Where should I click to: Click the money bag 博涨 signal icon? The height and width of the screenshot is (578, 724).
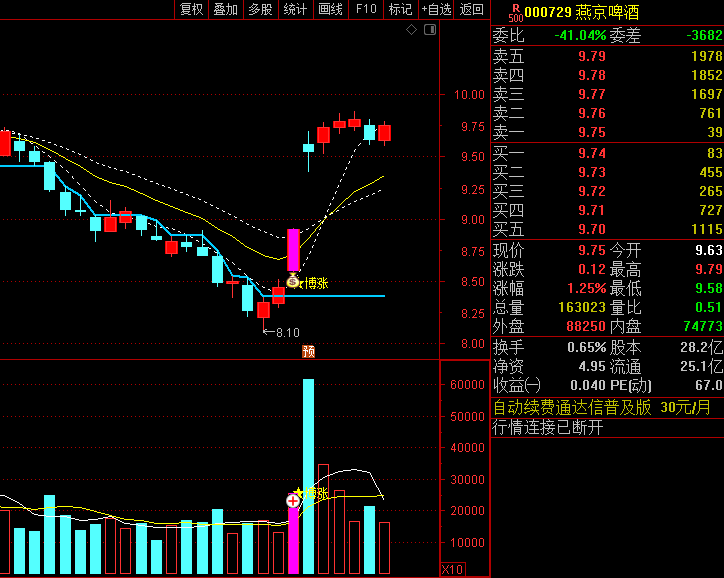(293, 281)
